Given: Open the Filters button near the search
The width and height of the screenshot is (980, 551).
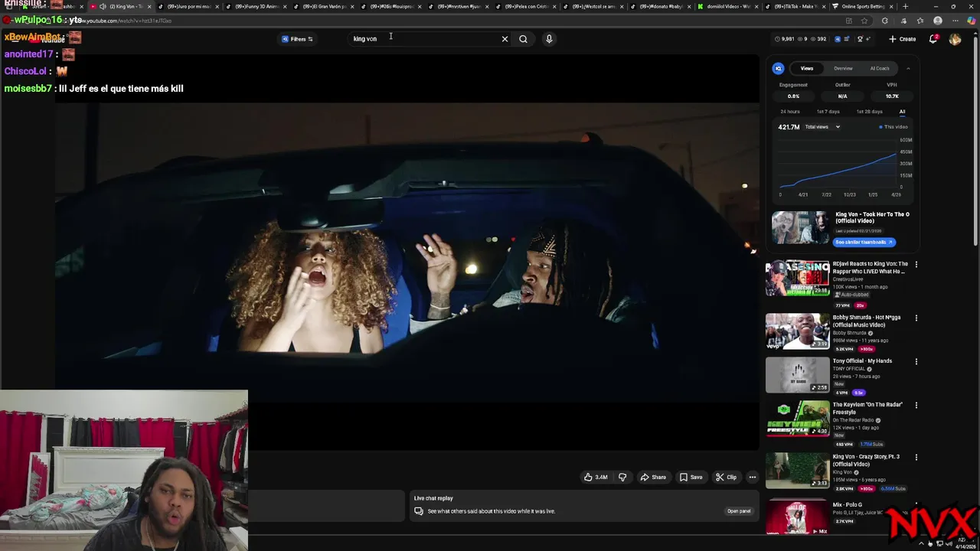Looking at the screenshot, I should (x=297, y=39).
